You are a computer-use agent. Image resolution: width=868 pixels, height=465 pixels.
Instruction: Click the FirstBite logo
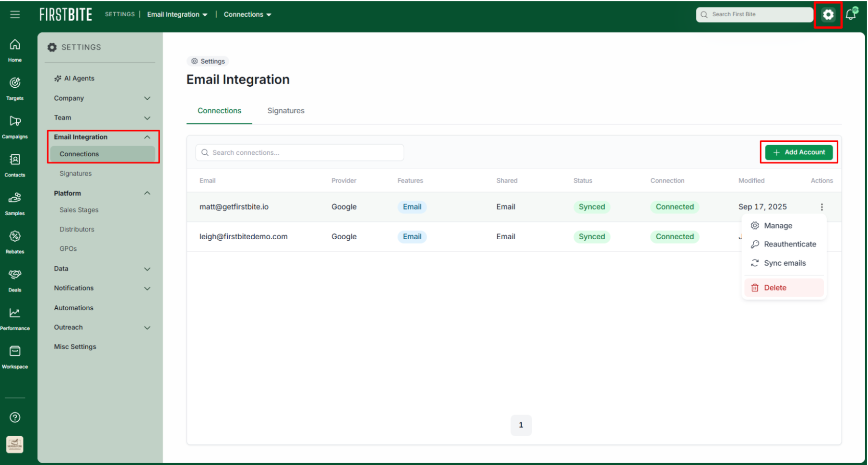click(66, 15)
